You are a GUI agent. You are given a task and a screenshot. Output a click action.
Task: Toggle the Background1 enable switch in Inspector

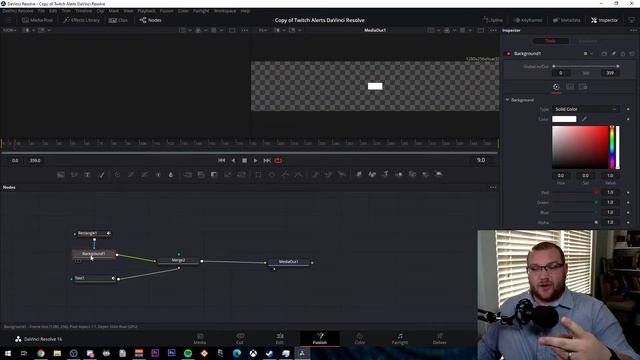click(x=509, y=53)
